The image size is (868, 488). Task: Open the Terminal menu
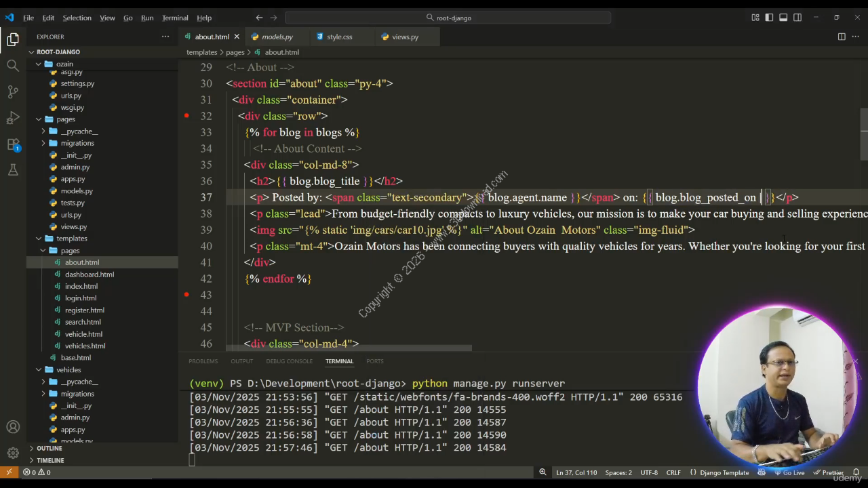click(x=175, y=18)
